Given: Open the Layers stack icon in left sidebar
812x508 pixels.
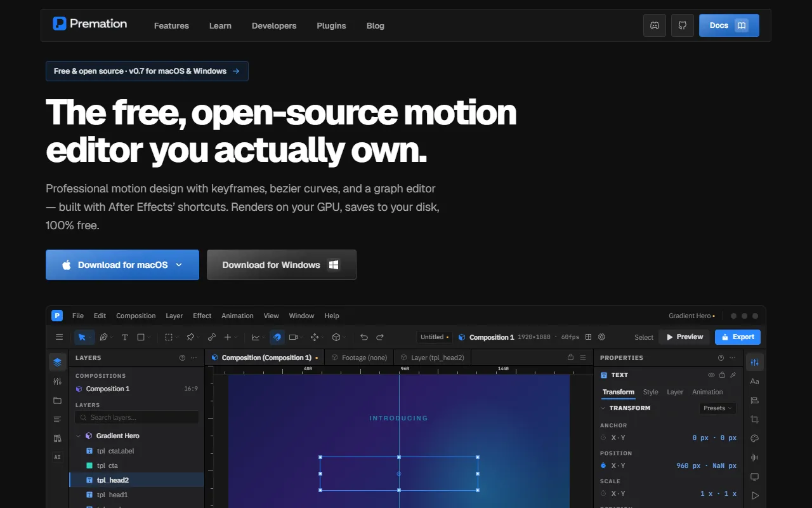Looking at the screenshot, I should pyautogui.click(x=58, y=362).
